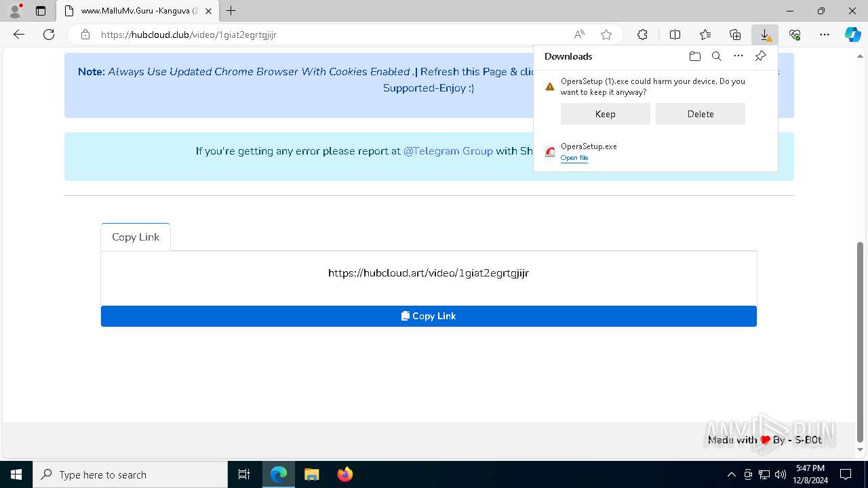This screenshot has width=868, height=488.
Task: Select the MalluMv.Guru Kanguva tab
Action: pos(138,11)
